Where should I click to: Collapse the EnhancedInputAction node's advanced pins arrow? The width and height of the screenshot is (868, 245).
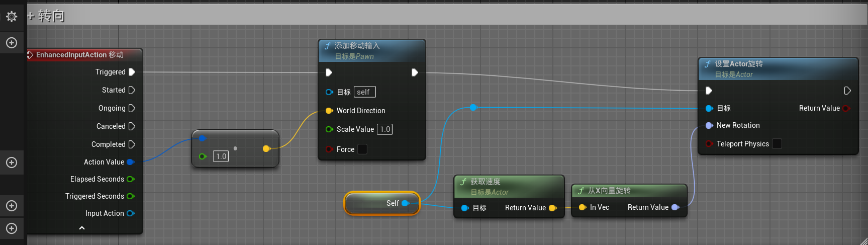(x=82, y=228)
